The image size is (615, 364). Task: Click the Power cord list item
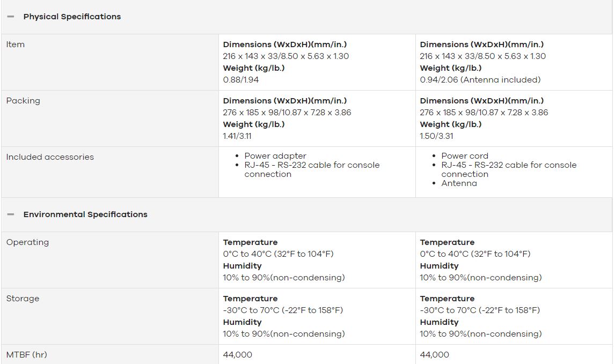[x=465, y=156]
